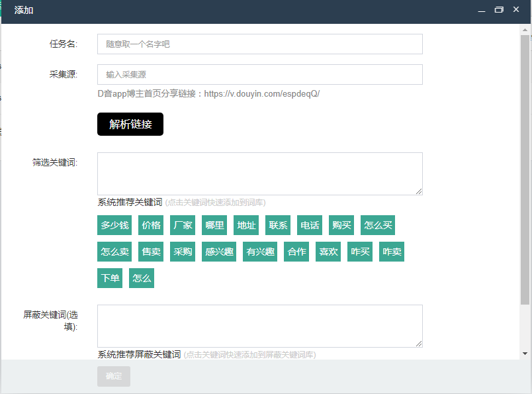Click the 联系 keyword tag
Viewport: 532px width, 394px height.
(x=277, y=225)
